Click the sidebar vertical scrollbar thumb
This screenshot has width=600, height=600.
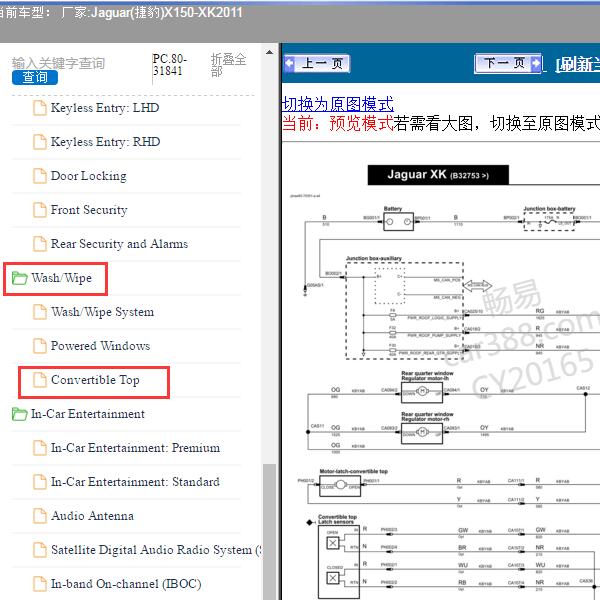pos(269,531)
